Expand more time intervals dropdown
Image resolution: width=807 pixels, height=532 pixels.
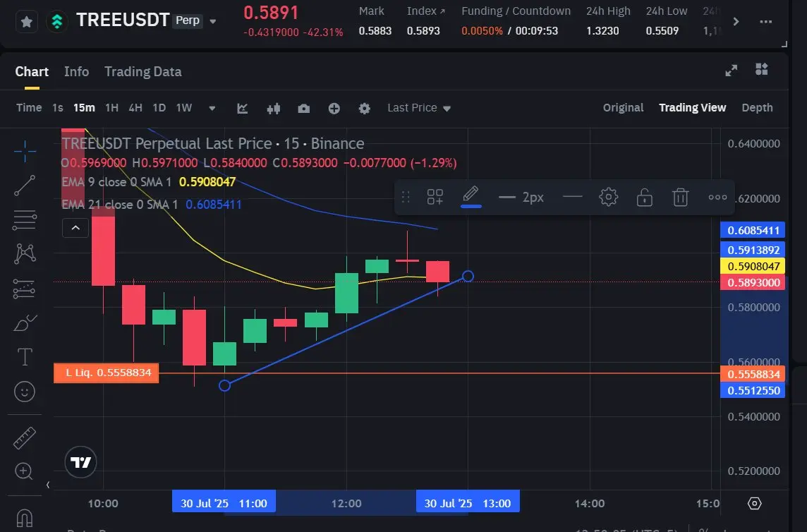pyautogui.click(x=212, y=108)
